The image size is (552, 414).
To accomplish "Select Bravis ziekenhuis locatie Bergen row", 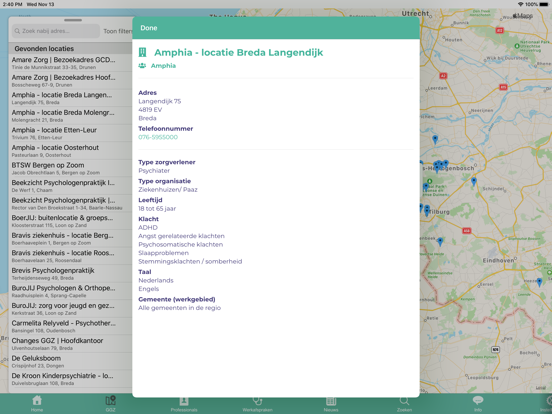I will click(70, 239).
